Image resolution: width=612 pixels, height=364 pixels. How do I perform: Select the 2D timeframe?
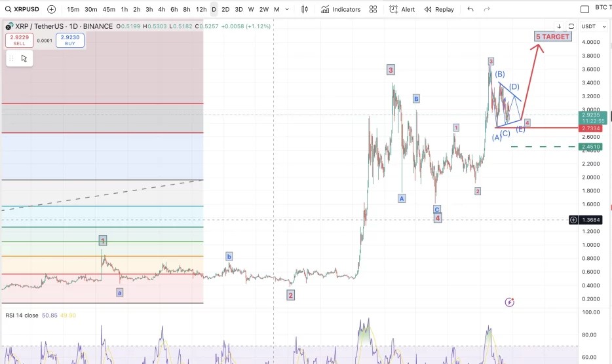coord(225,9)
